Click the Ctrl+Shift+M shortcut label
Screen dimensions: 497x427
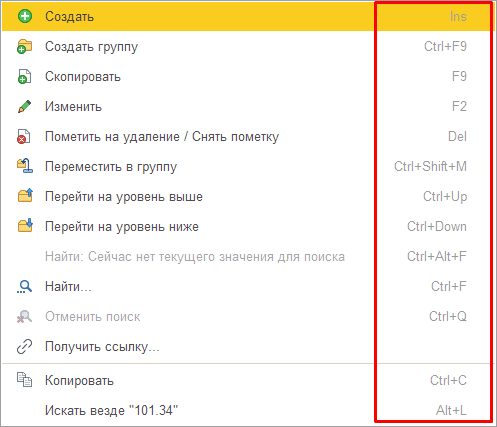click(430, 166)
